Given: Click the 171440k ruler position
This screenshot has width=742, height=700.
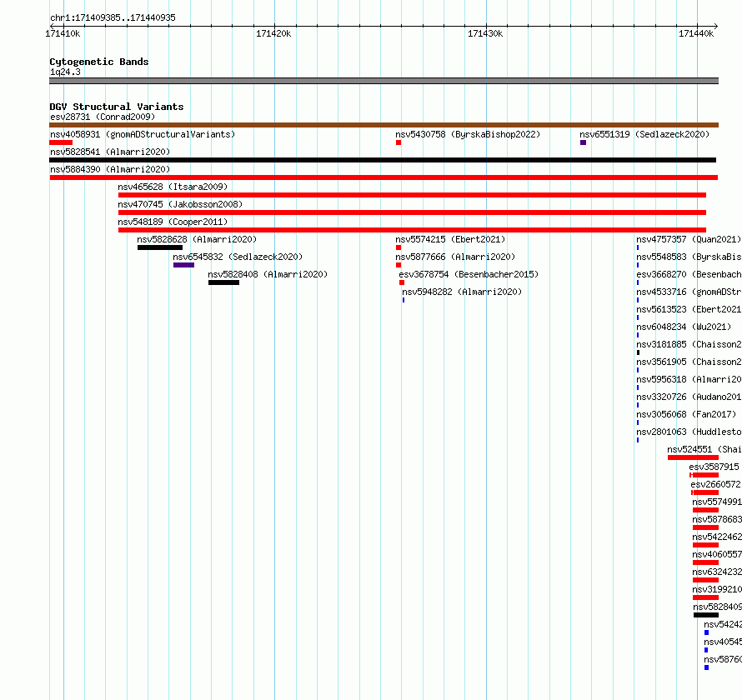Looking at the screenshot, I should 696,33.
